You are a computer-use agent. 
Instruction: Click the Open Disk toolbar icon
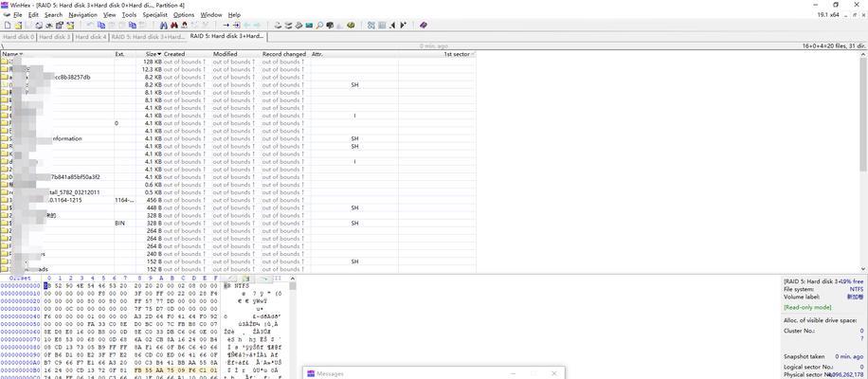(x=279, y=25)
